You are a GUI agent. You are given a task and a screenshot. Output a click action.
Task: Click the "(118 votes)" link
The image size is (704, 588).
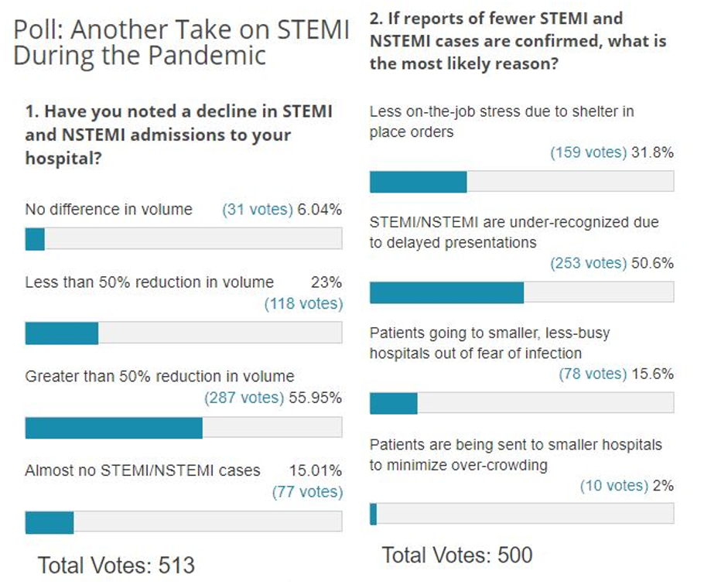pyautogui.click(x=303, y=304)
